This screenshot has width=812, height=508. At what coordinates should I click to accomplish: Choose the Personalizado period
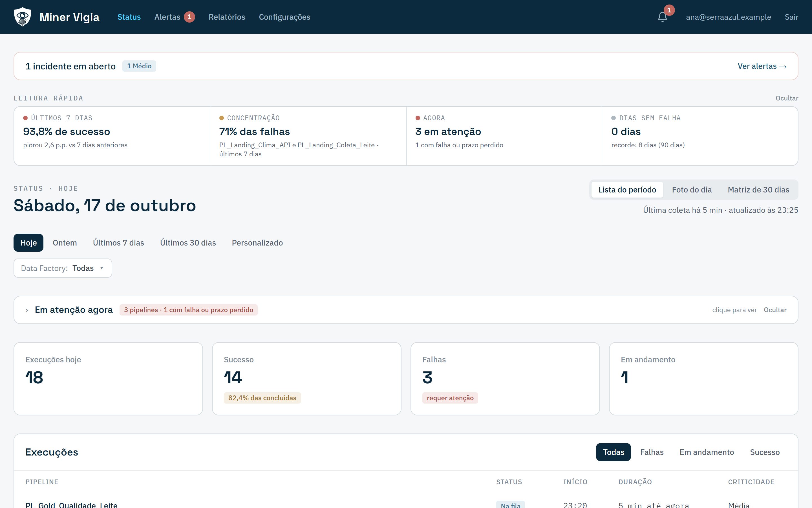point(257,243)
